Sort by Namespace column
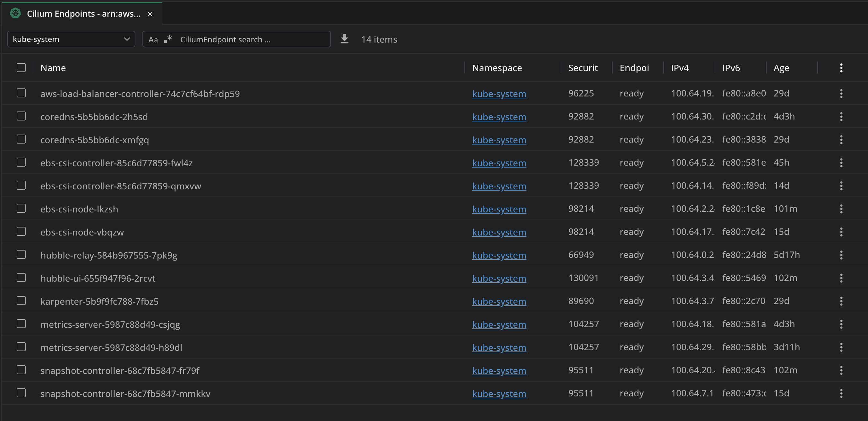Image resolution: width=868 pixels, height=421 pixels. [x=497, y=68]
